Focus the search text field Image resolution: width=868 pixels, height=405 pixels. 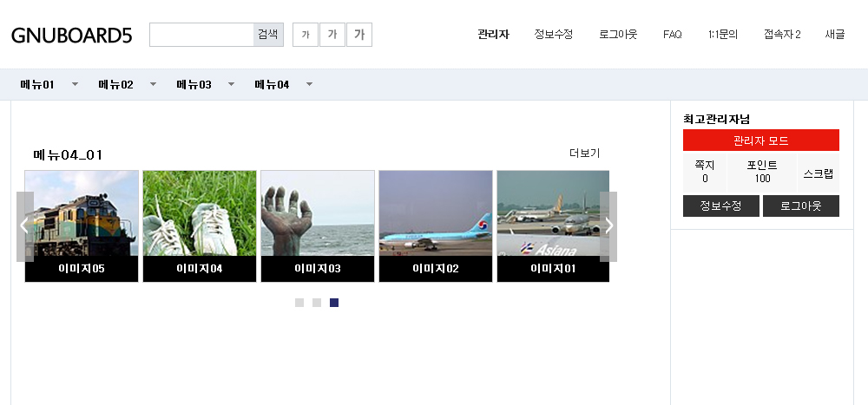click(x=201, y=35)
